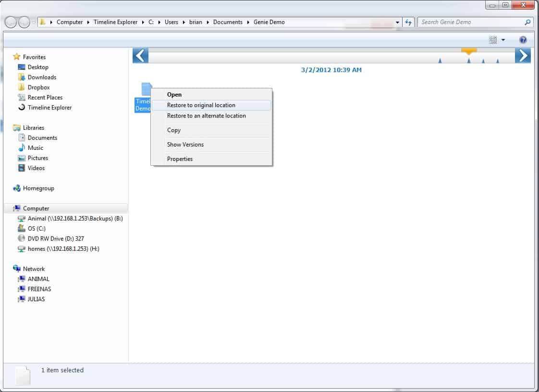Advance timeline with right arrow button
539x392 pixels.
pos(523,56)
